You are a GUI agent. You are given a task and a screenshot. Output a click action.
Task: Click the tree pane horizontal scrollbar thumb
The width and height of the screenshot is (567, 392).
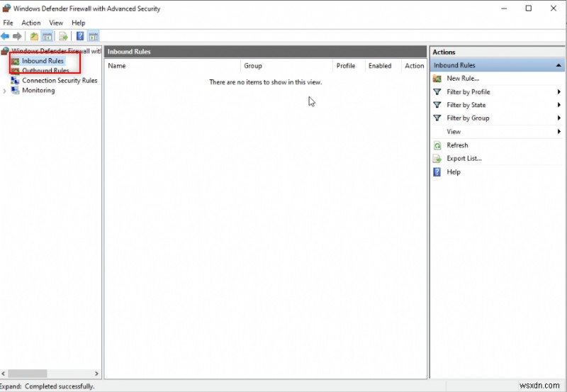click(28, 374)
